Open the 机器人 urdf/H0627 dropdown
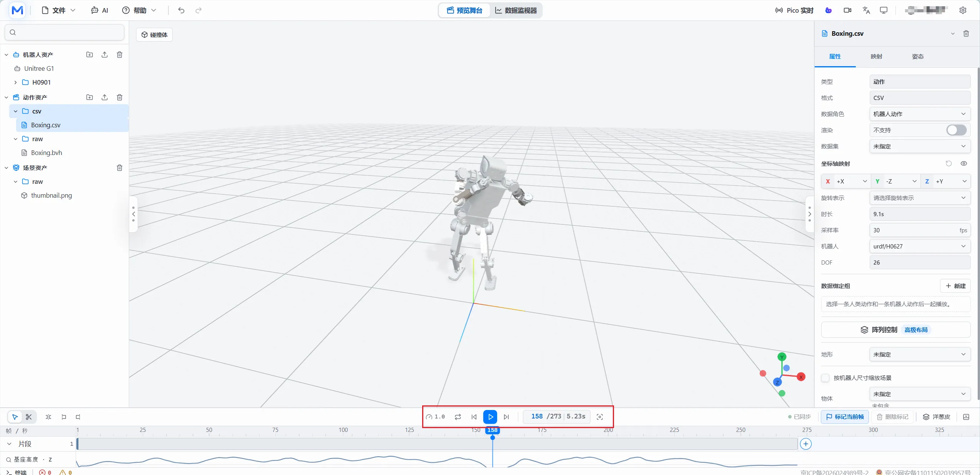980x475 pixels. 920,246
